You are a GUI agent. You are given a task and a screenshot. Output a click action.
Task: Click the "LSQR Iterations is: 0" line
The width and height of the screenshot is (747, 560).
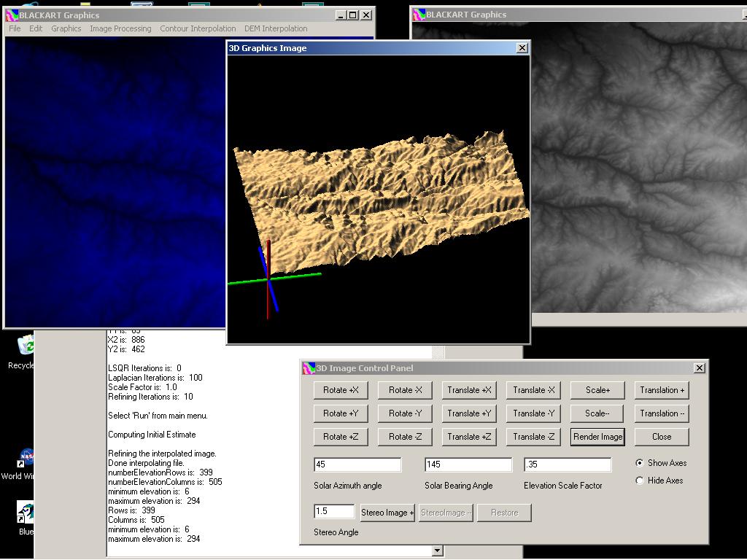pyautogui.click(x=145, y=368)
